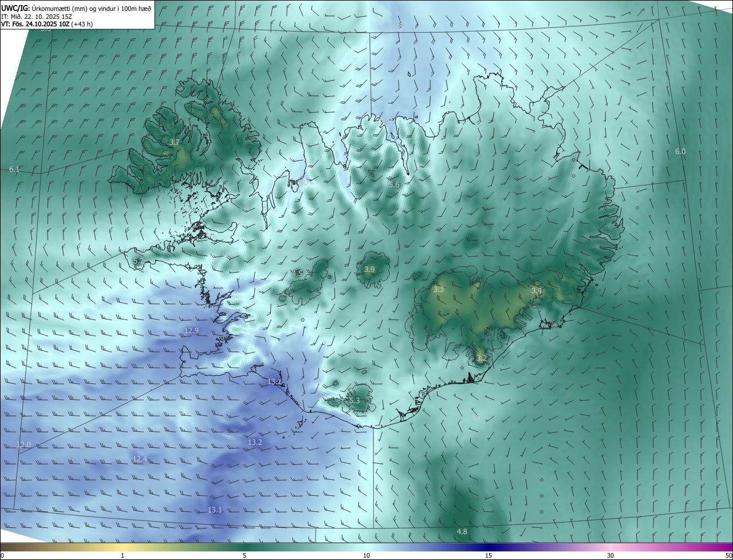Click the 4.8 value label above the colour bar
The width and height of the screenshot is (733, 560).
(x=462, y=531)
